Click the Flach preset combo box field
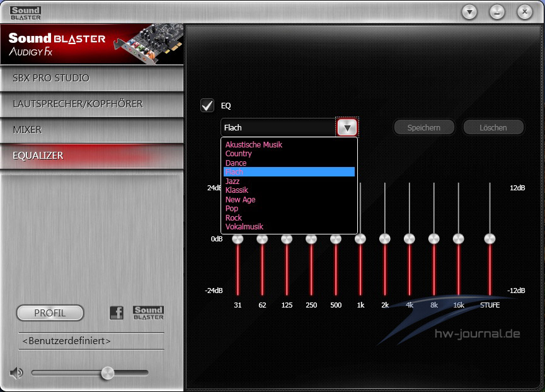The height and width of the screenshot is (392, 545). (278, 127)
